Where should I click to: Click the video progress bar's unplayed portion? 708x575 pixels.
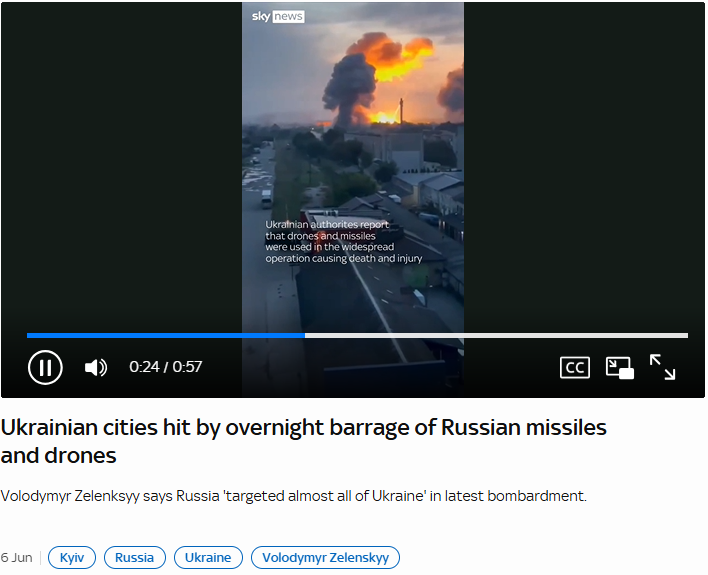(496, 336)
